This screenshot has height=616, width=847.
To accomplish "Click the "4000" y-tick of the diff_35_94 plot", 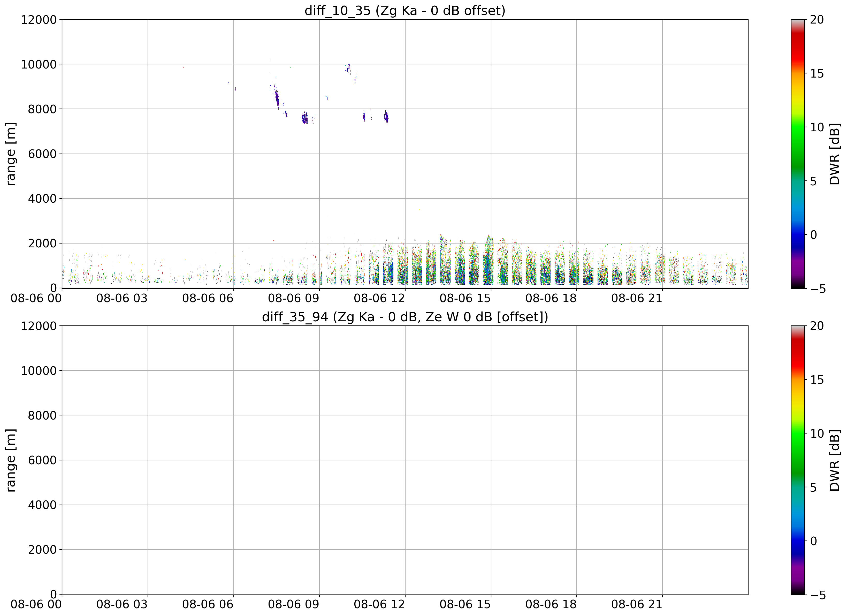I will click(x=42, y=505).
